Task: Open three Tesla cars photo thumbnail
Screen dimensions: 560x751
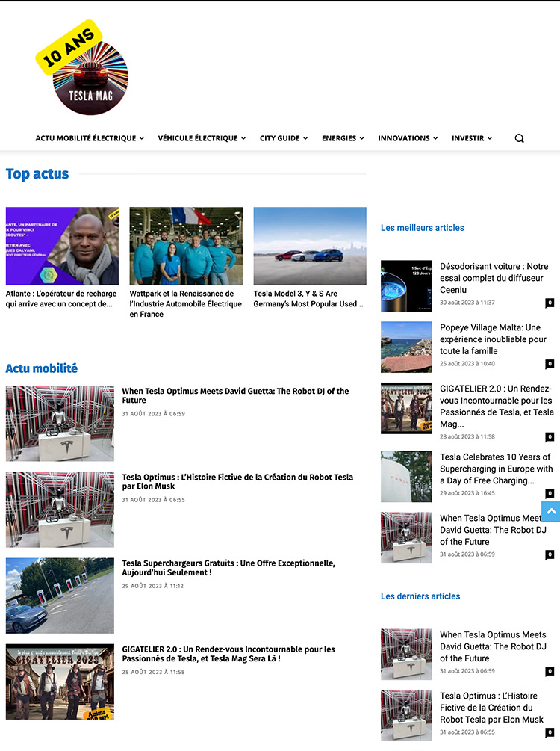Action: pyautogui.click(x=310, y=246)
